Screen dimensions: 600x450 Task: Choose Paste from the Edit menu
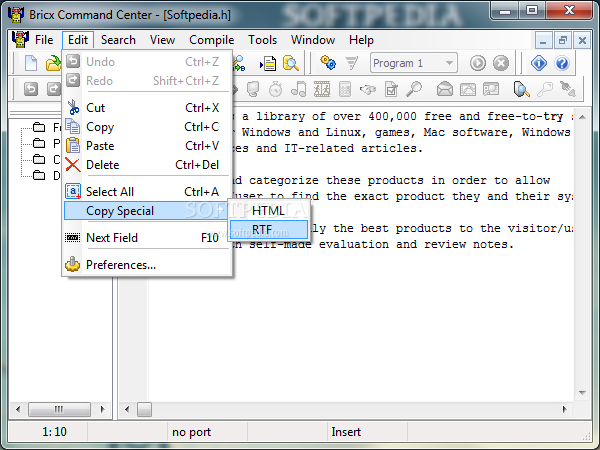[x=147, y=146]
